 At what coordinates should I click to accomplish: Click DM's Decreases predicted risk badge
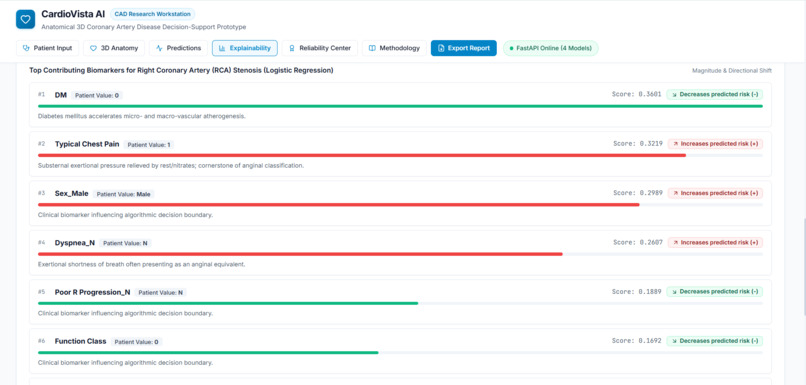715,95
